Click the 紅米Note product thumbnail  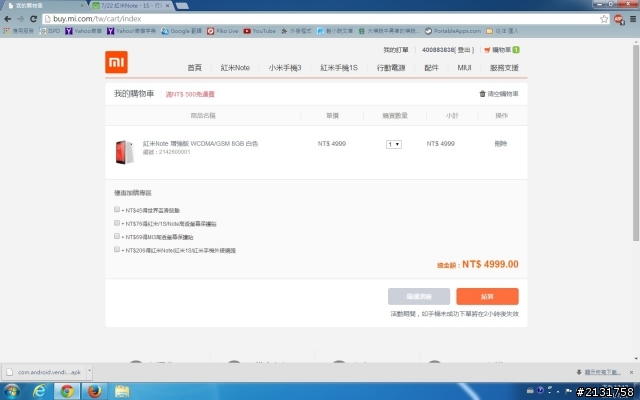(124, 152)
